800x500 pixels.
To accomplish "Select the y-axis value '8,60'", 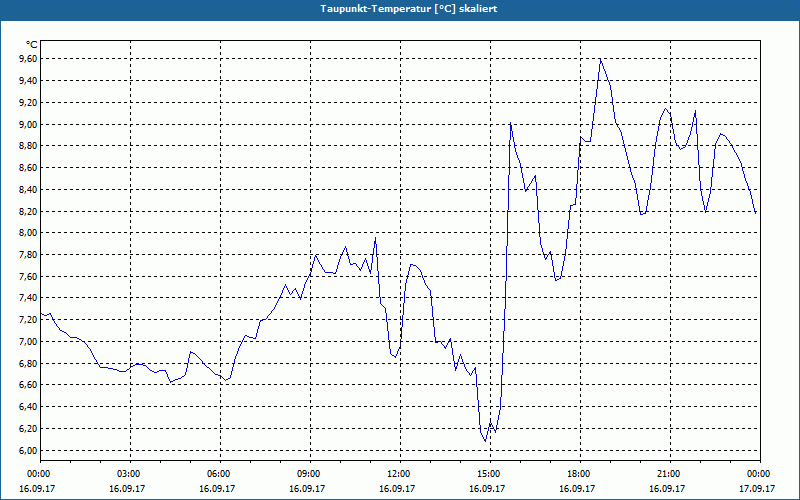I will click(x=28, y=168).
